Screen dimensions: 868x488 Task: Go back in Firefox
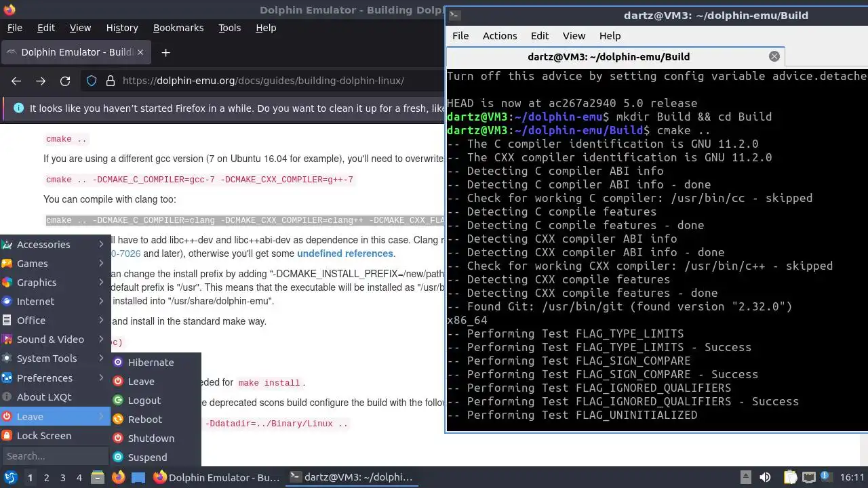16,81
